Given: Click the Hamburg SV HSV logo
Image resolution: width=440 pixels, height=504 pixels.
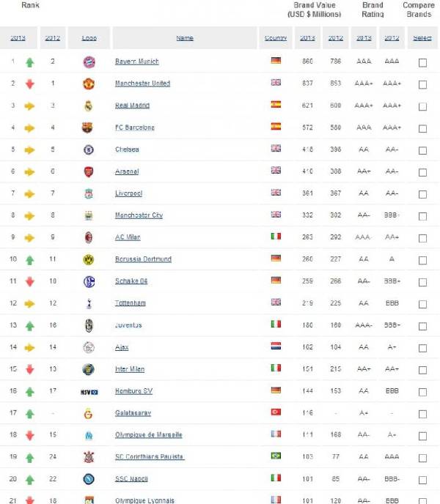Looking at the screenshot, I should coord(89,391).
